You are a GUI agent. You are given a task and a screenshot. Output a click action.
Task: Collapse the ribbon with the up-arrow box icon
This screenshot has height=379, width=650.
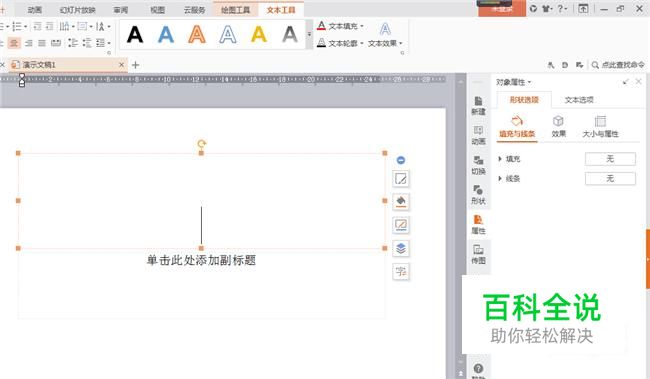click(583, 8)
